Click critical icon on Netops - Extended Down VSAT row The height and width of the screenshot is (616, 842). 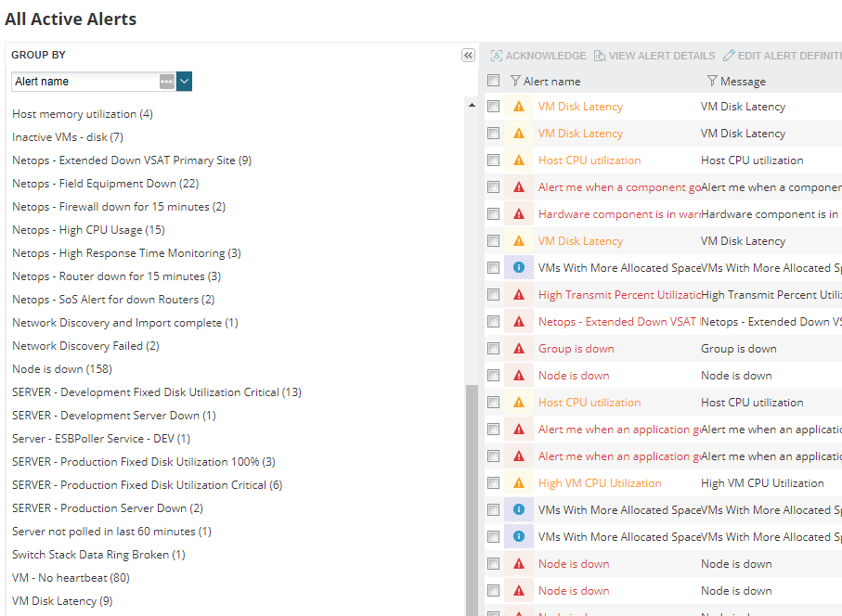(519, 321)
